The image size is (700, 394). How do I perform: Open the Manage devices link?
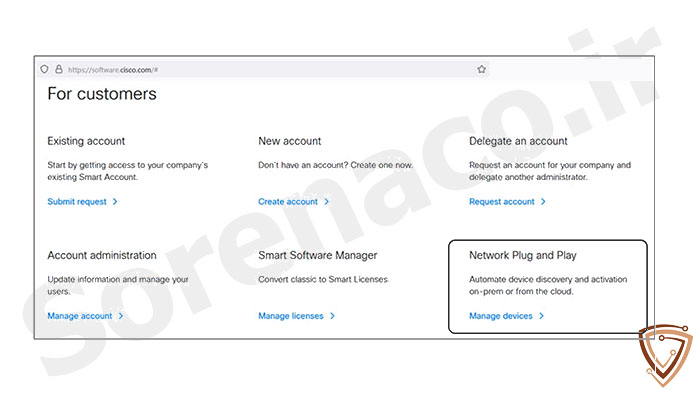500,316
